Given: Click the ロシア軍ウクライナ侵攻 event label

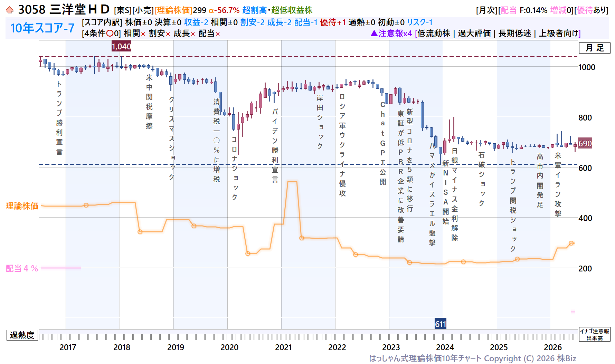Looking at the screenshot, I should 342,145.
